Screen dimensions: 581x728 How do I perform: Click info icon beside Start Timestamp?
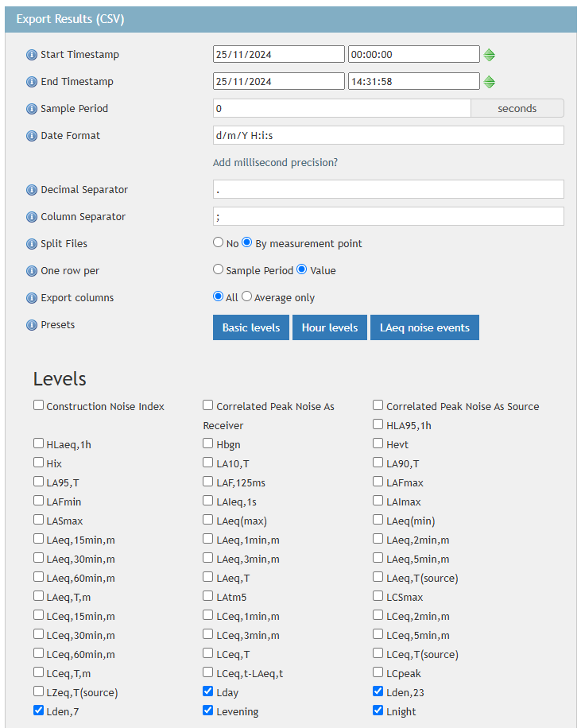(32, 55)
